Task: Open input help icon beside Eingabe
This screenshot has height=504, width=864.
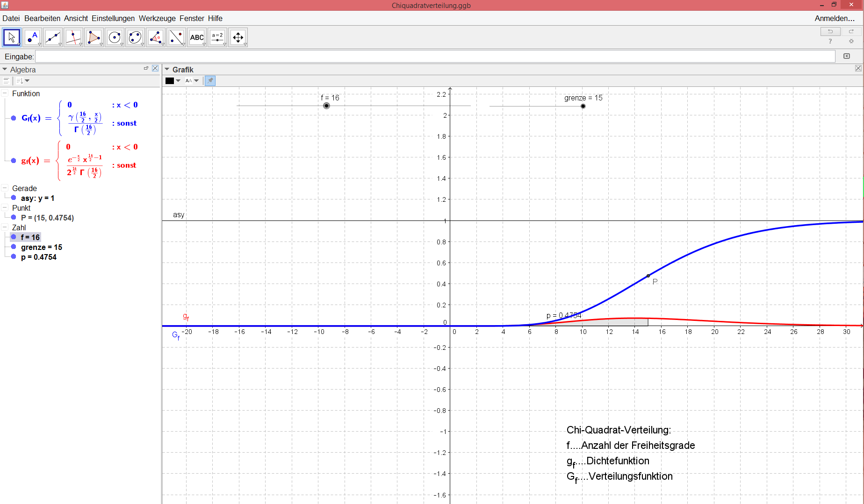Action: coord(847,56)
